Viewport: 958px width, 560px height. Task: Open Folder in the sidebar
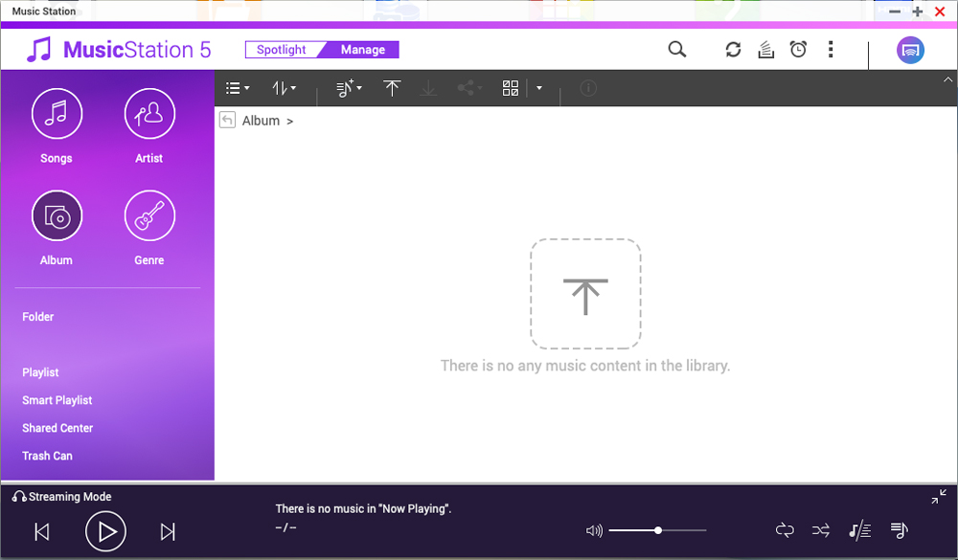click(x=38, y=317)
